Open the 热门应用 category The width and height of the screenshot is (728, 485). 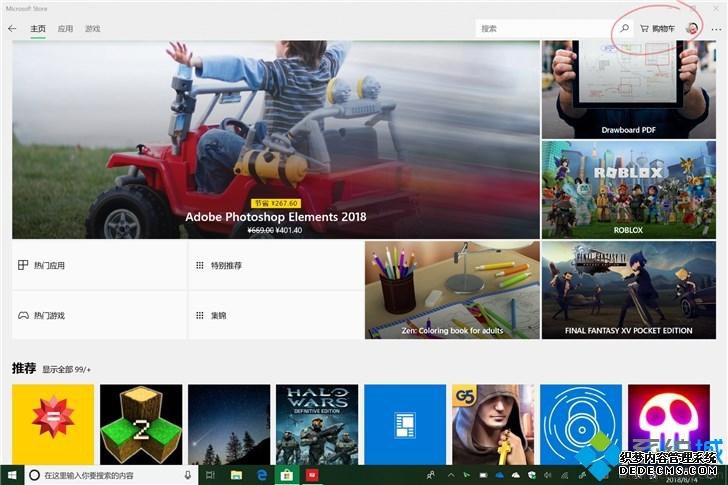(x=99, y=265)
